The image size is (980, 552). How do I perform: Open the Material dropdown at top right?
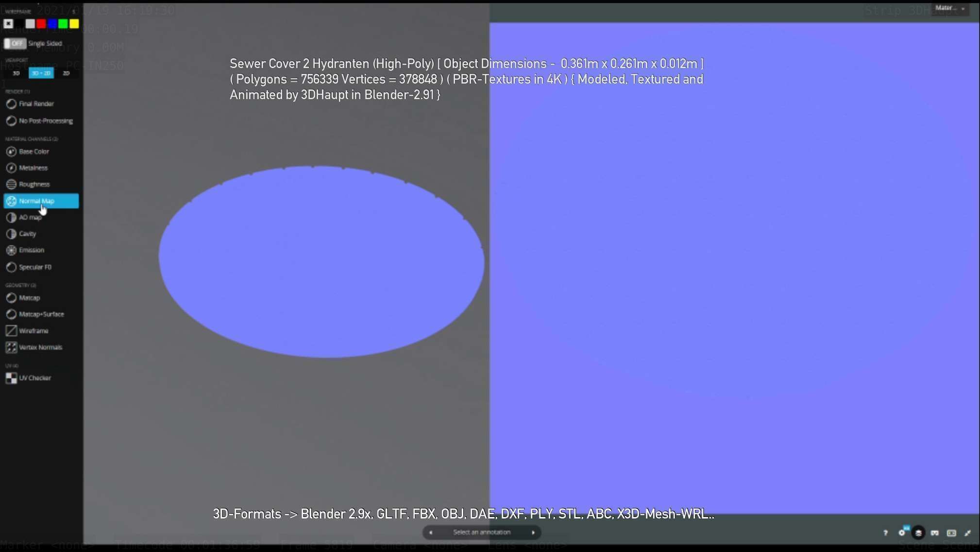click(x=950, y=8)
